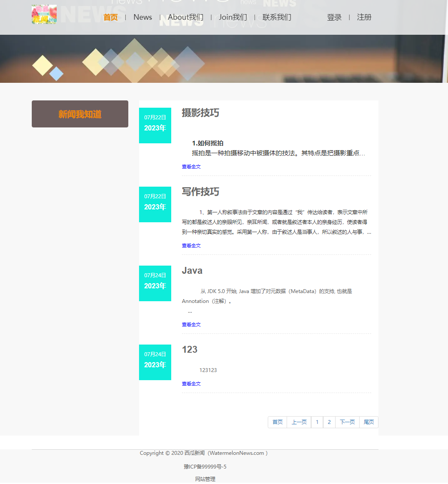The height and width of the screenshot is (484, 448).
Task: Go to About我们 page
Action: [x=185, y=17]
